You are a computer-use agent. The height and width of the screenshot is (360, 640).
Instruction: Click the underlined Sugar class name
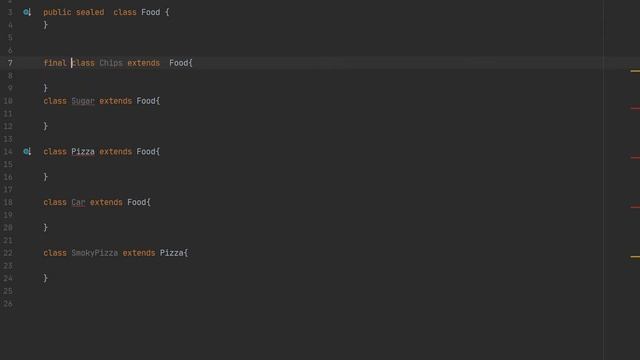click(83, 101)
